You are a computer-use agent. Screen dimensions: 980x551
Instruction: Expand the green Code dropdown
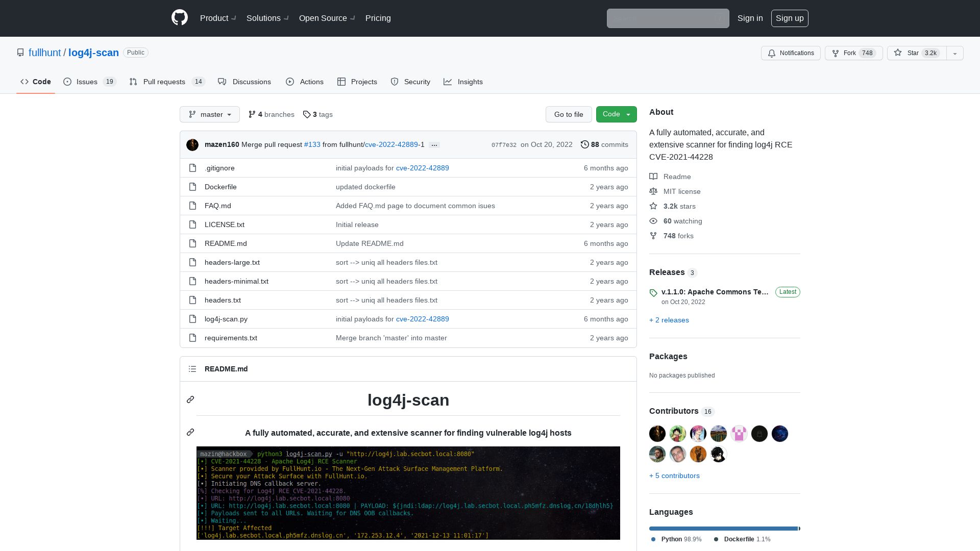click(617, 114)
